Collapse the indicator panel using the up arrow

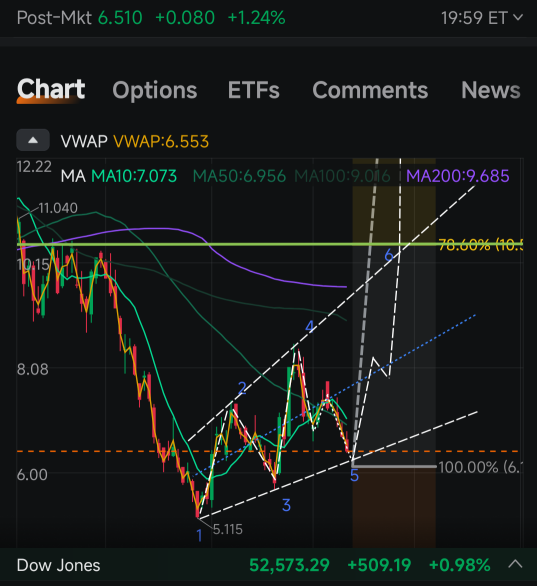pos(33,140)
